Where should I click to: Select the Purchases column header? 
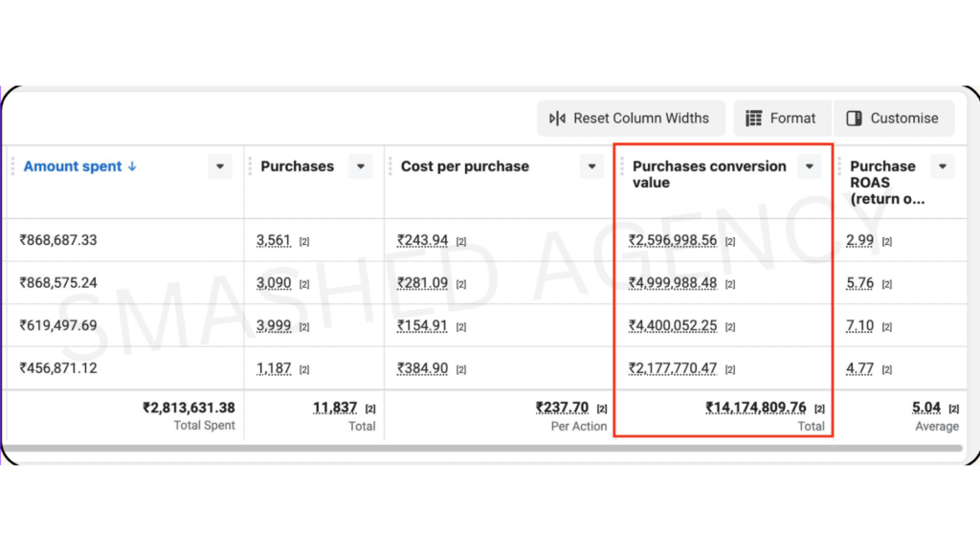pos(297,166)
